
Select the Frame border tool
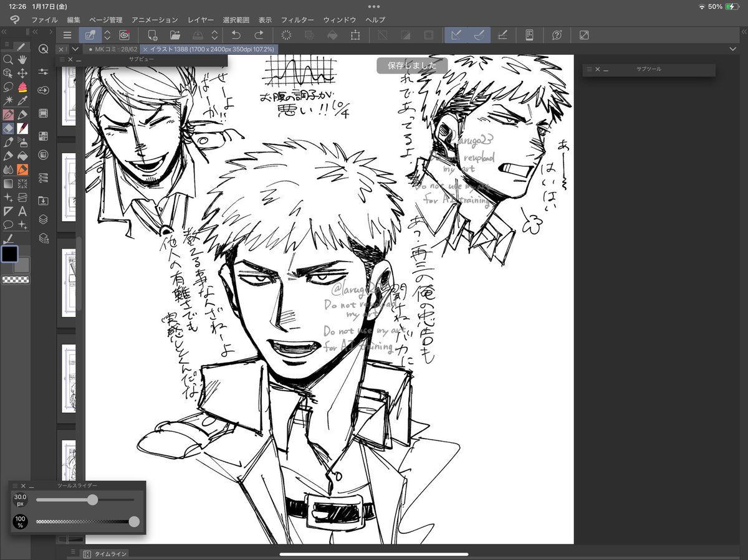coord(22,197)
